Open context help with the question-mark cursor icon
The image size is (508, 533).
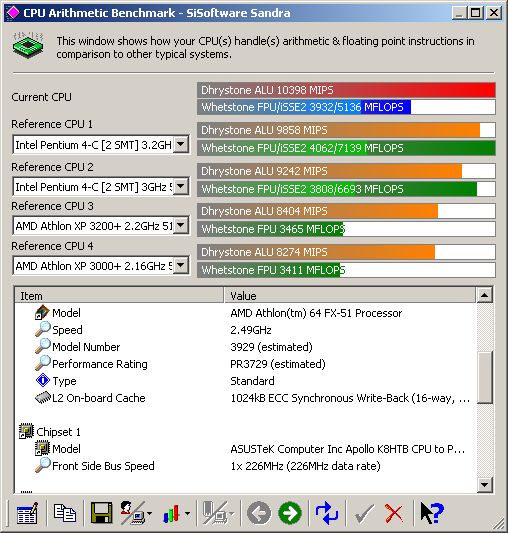pos(432,513)
